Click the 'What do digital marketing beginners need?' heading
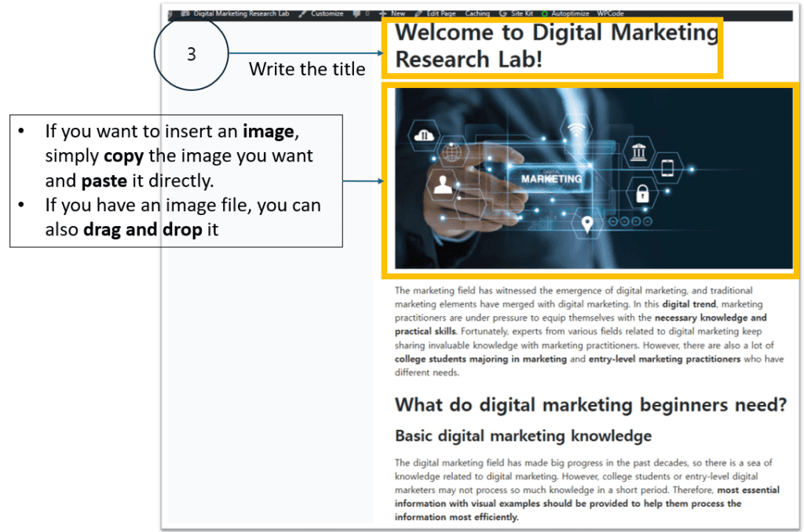Image resolution: width=804 pixels, height=532 pixels. click(590, 404)
